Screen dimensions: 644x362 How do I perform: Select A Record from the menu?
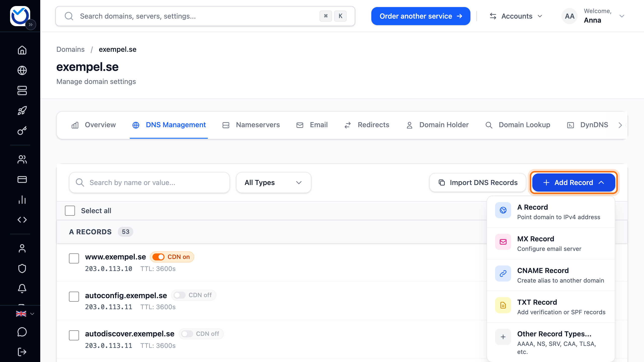551,212
